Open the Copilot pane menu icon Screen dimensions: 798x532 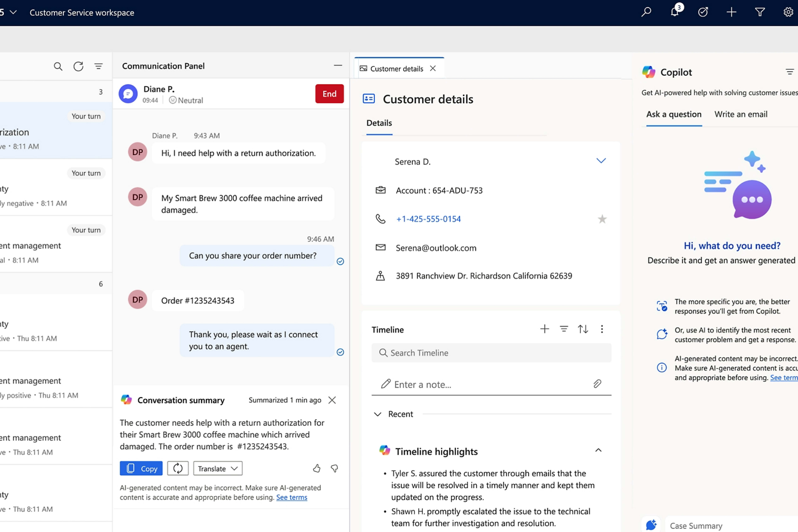(x=789, y=72)
